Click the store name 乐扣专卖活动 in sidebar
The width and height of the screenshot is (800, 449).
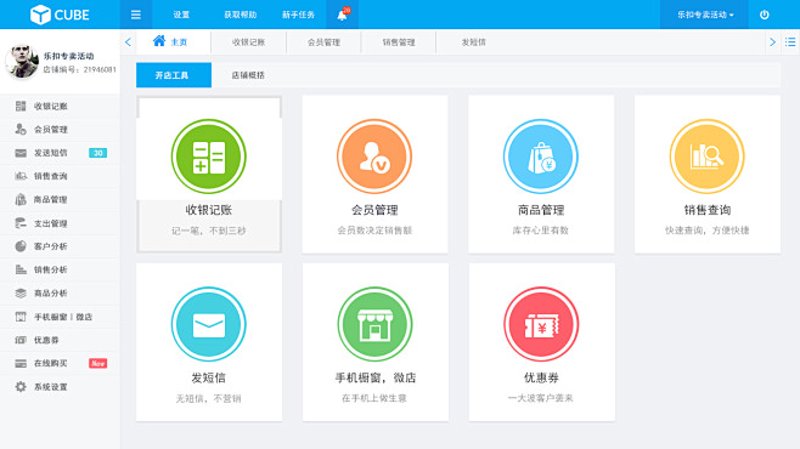point(68,56)
